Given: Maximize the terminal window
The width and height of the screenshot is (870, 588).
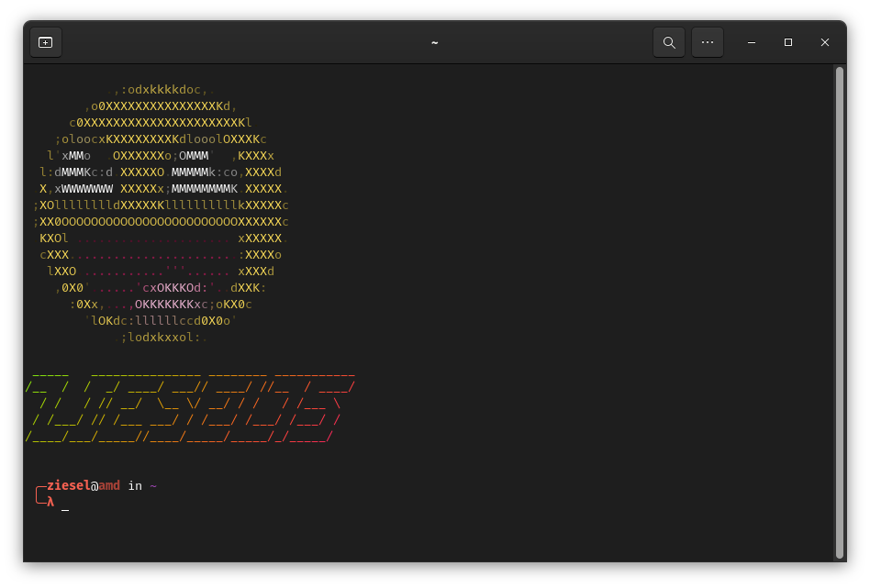Looking at the screenshot, I should (787, 42).
